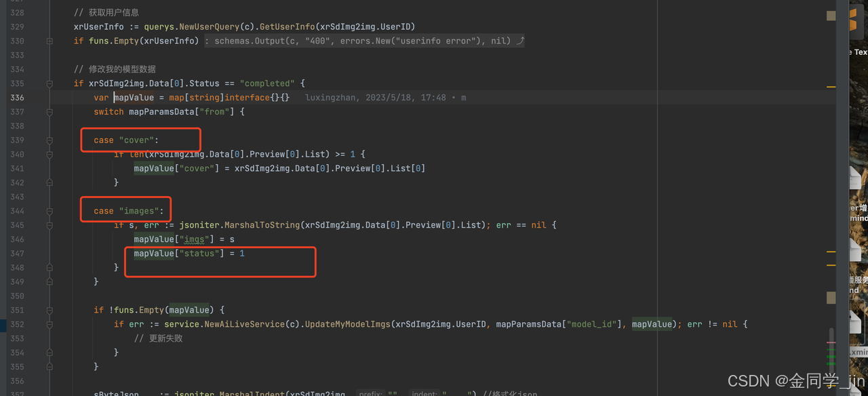868x396 pixels.
Task: Click fold end marker on line 342
Action: [x=50, y=182]
